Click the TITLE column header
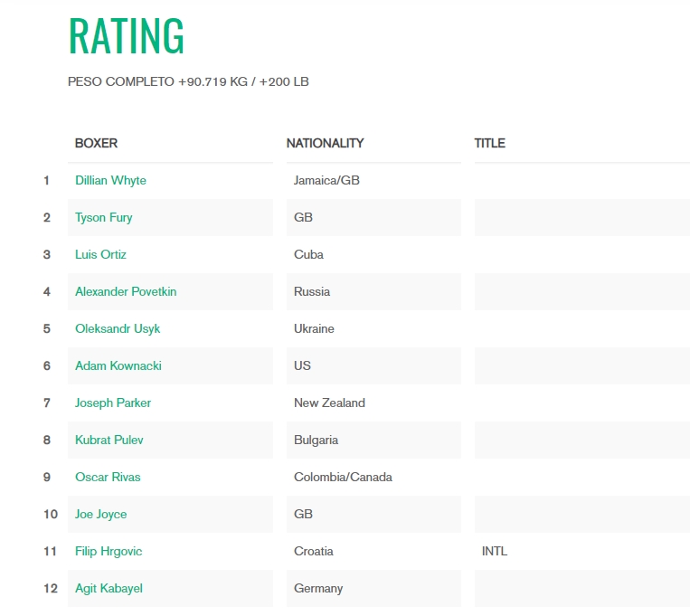690x616 pixels. click(489, 143)
